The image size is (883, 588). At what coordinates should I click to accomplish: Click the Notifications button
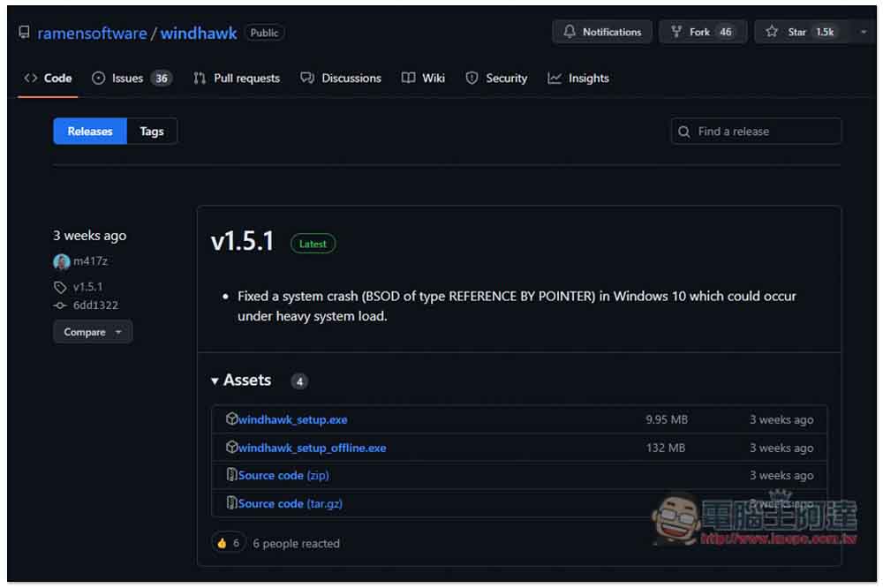coord(602,32)
